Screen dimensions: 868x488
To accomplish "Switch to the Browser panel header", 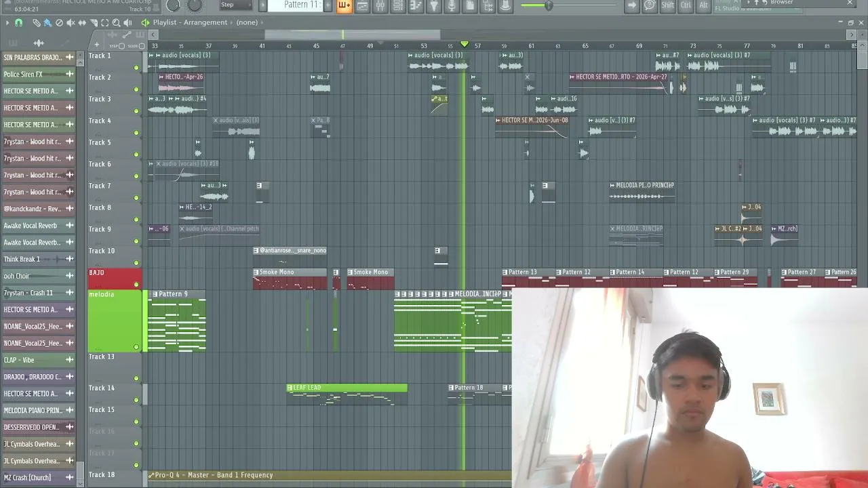I will pyautogui.click(x=781, y=3).
